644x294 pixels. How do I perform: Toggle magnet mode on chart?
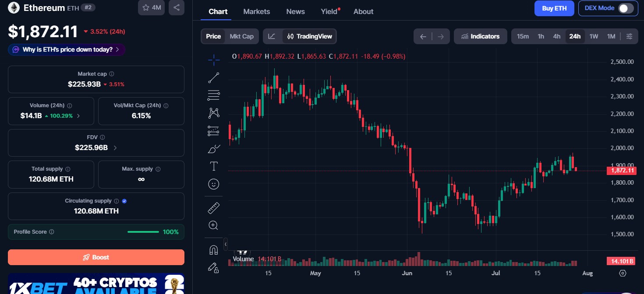[214, 250]
